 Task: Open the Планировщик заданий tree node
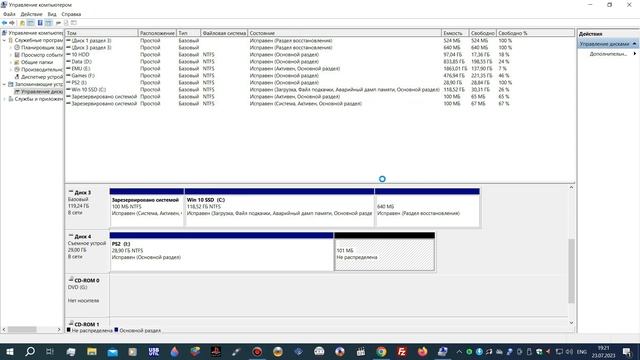coord(38,48)
